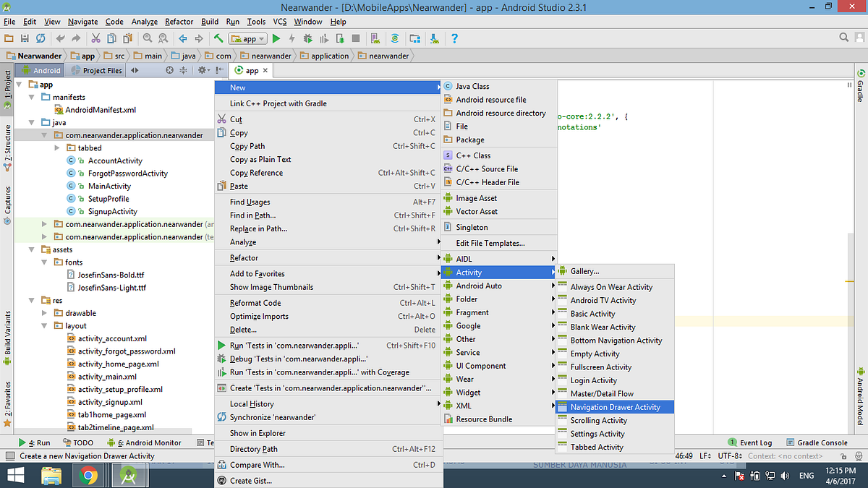Click the Apply Changes lightning icon

[x=292, y=38]
